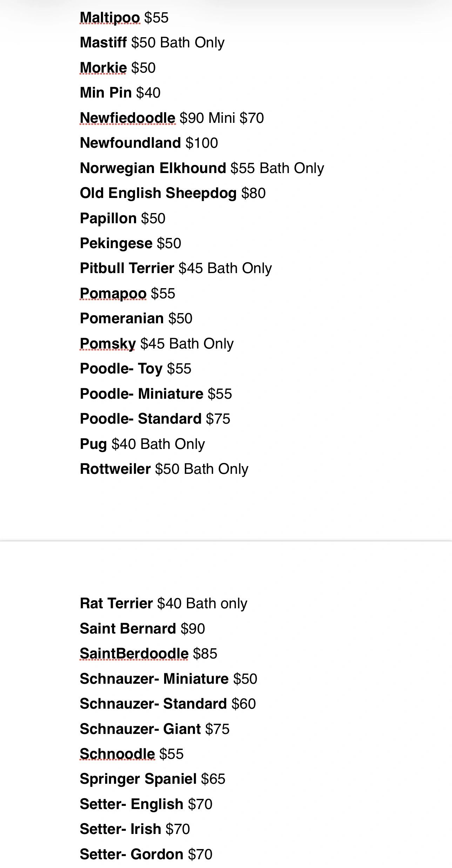Select the Mastiff $50 Bath Only line

(x=152, y=42)
